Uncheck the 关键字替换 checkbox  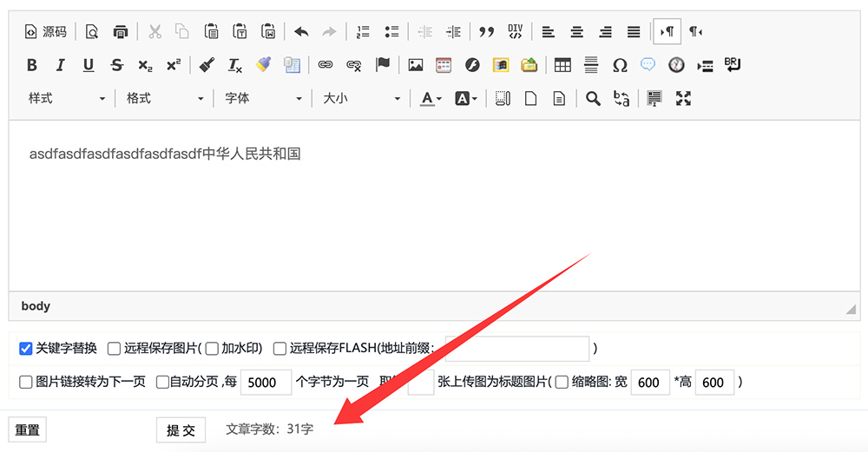[26, 349]
